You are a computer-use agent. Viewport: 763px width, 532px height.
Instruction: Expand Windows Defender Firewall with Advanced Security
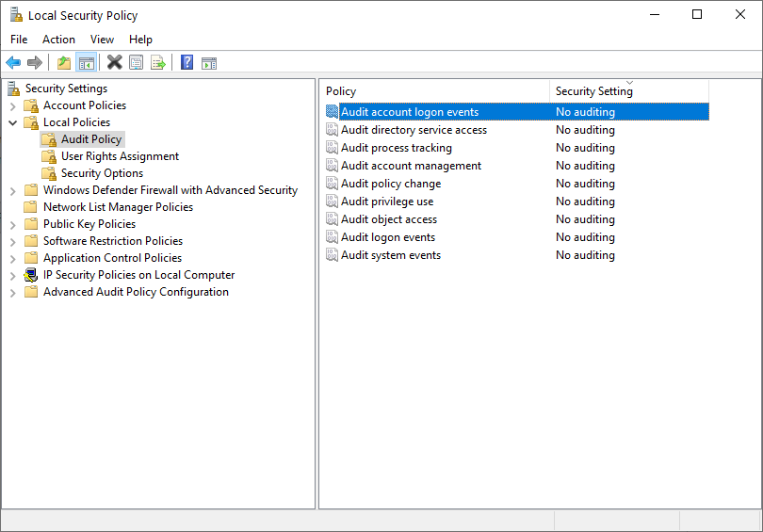point(13,191)
